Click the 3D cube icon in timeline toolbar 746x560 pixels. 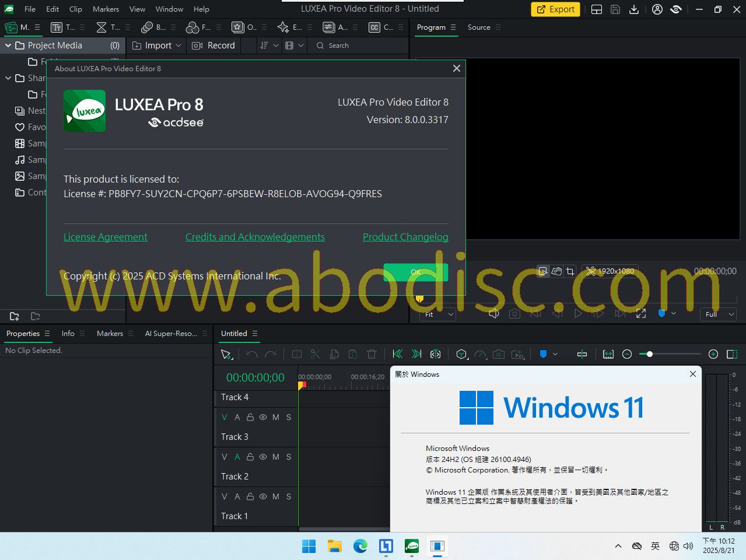pyautogui.click(x=461, y=354)
